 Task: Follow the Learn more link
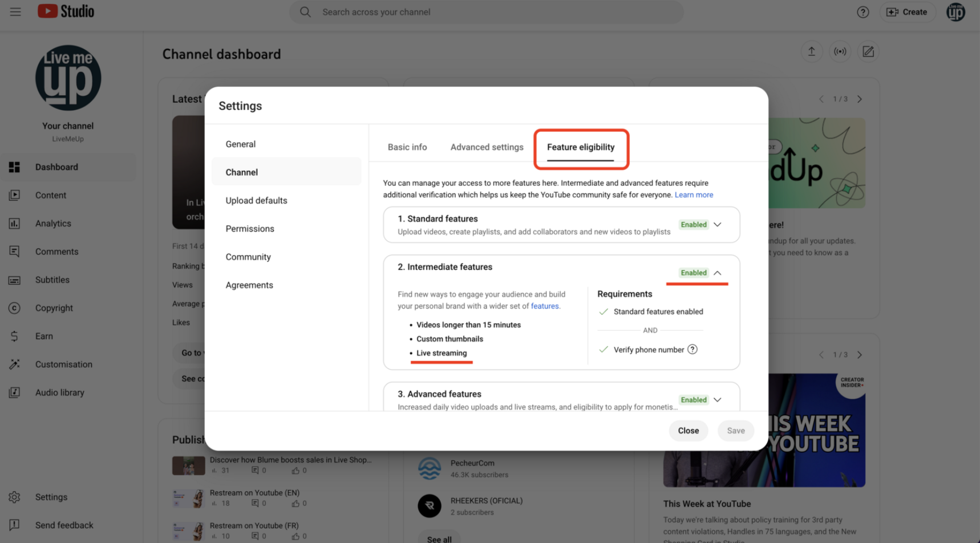(694, 195)
